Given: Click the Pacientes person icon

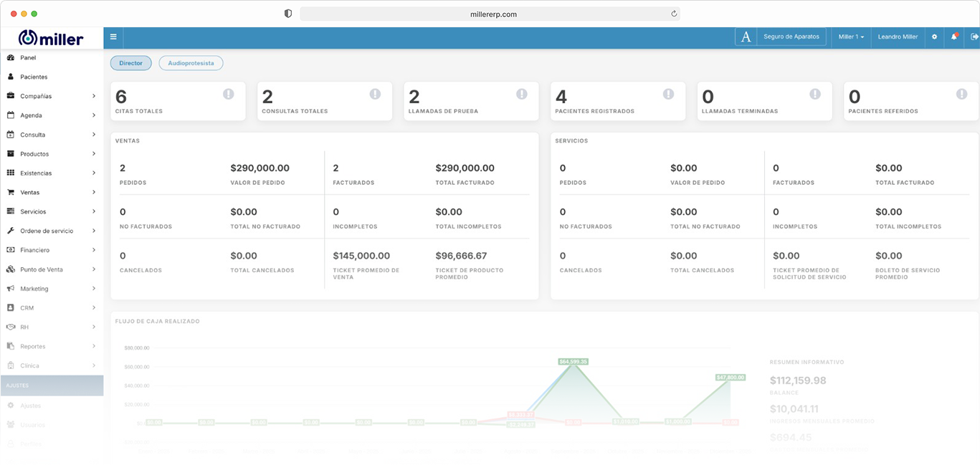Looking at the screenshot, I should 11,77.
